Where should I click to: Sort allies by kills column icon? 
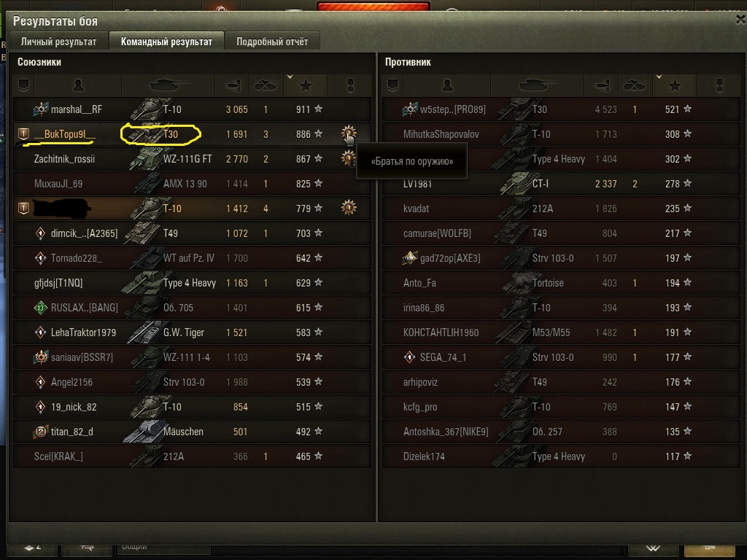[x=266, y=86]
